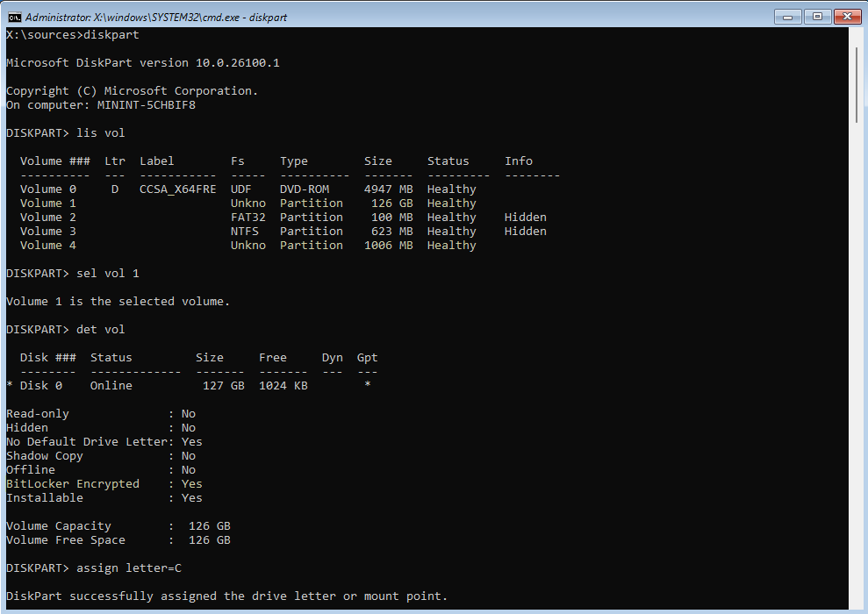
Task: Click the 'Ltr' column header
Action: 115,161
